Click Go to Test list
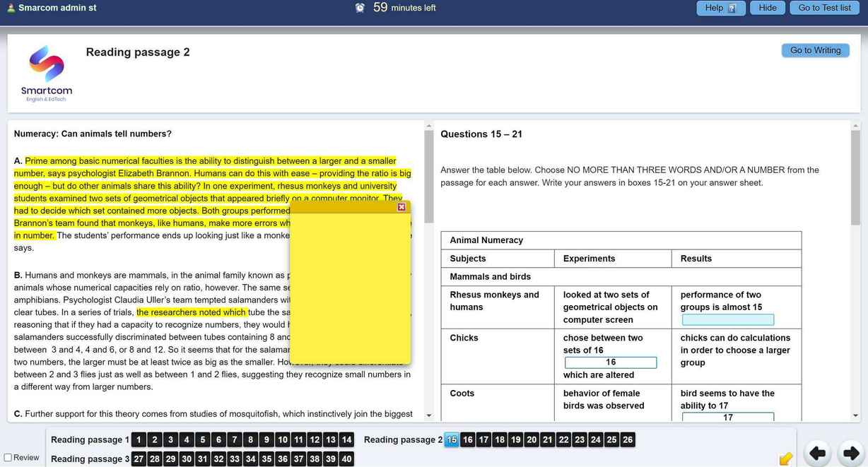Screen dimensions: 868x467 tap(824, 8)
